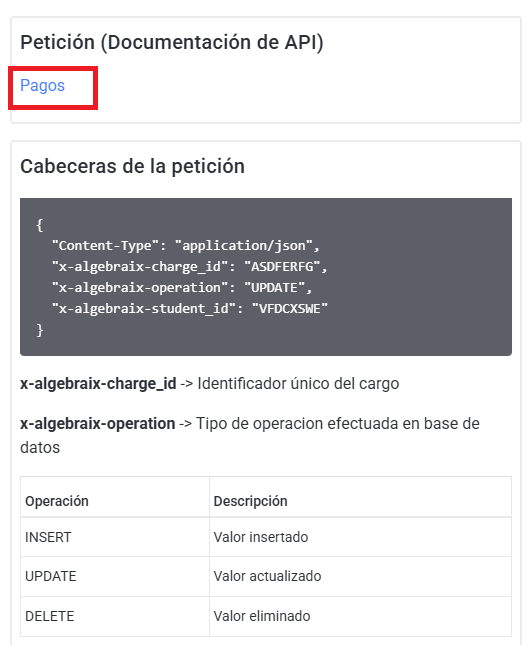Select the UPDATE table cell
The height and width of the screenshot is (645, 529).
point(115,576)
